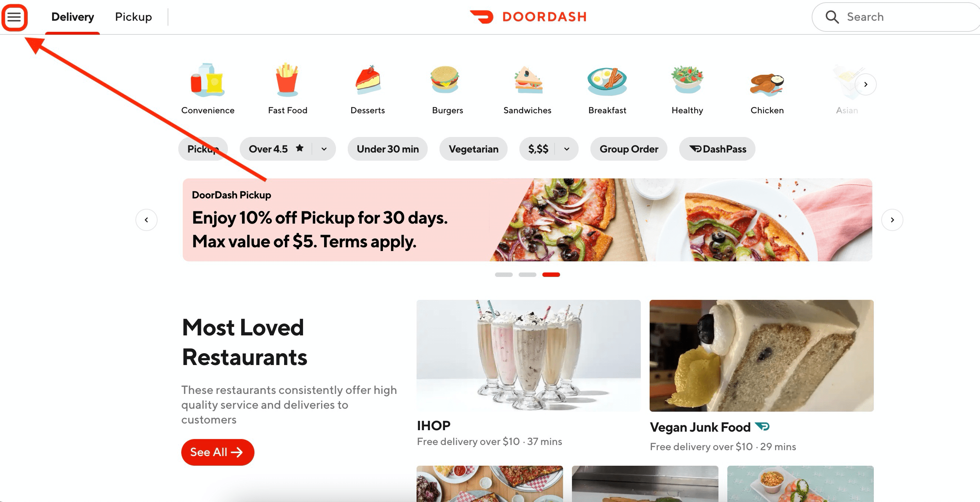Jump to first banner slide indicator
Image resolution: width=980 pixels, height=502 pixels.
coord(504,274)
